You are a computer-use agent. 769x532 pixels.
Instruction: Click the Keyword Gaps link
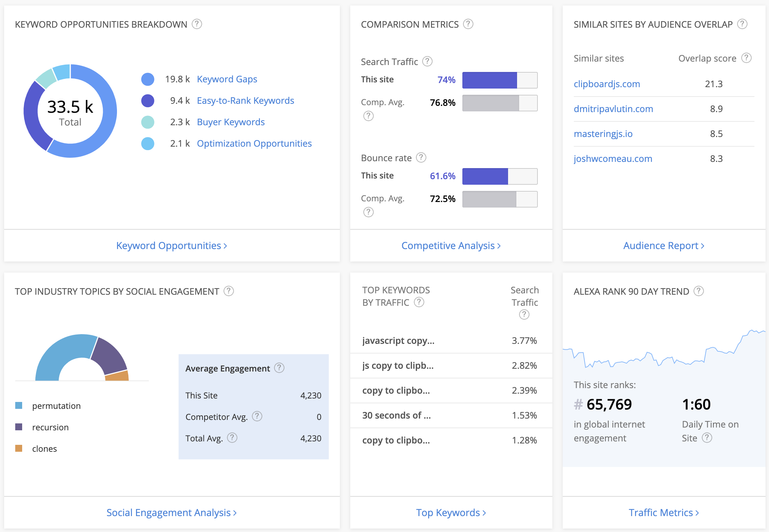[227, 79]
